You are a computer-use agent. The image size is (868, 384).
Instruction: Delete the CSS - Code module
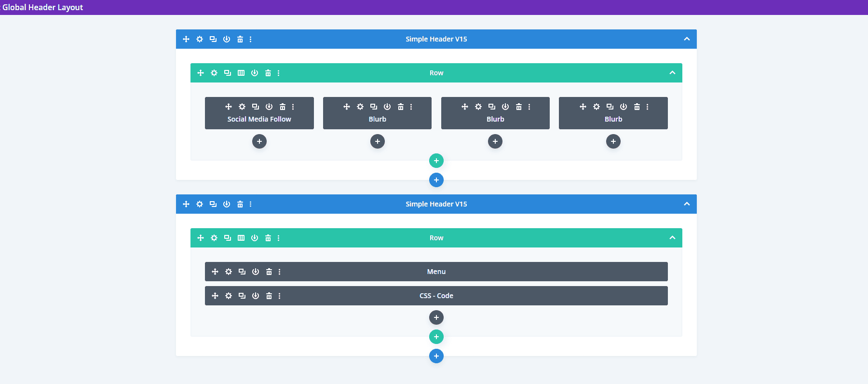[x=269, y=296]
